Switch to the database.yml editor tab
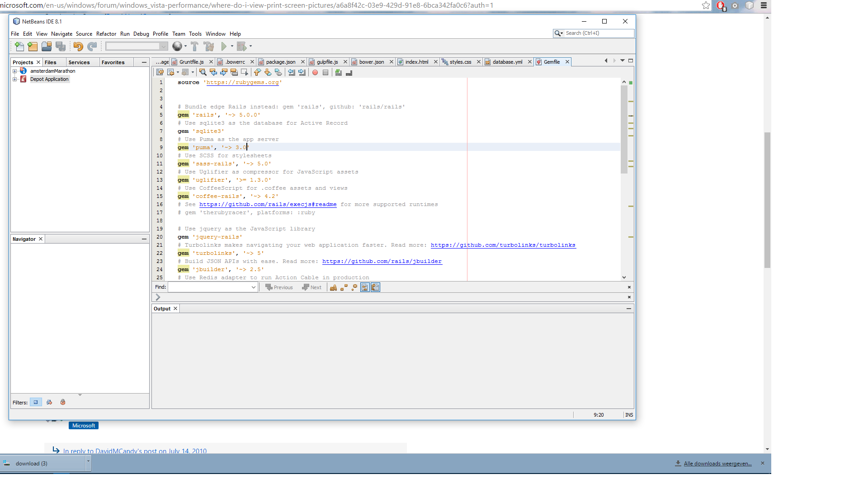The width and height of the screenshot is (868, 488). pos(507,62)
